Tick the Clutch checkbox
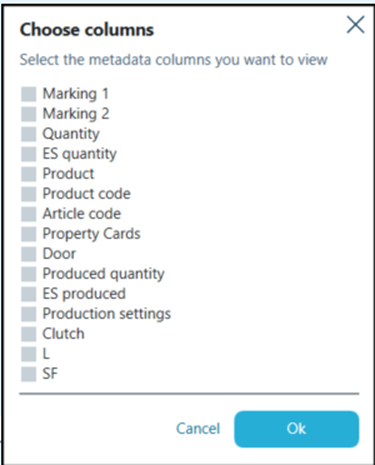 (x=29, y=334)
